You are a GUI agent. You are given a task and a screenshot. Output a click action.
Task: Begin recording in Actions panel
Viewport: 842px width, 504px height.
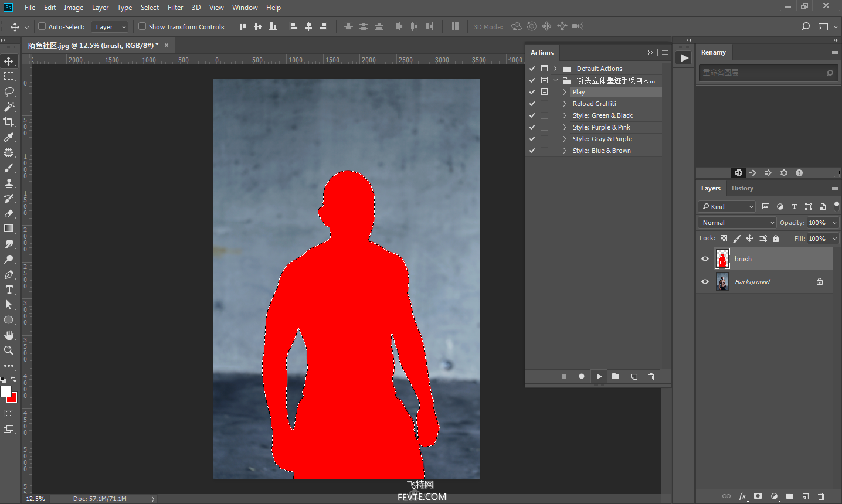(x=582, y=377)
